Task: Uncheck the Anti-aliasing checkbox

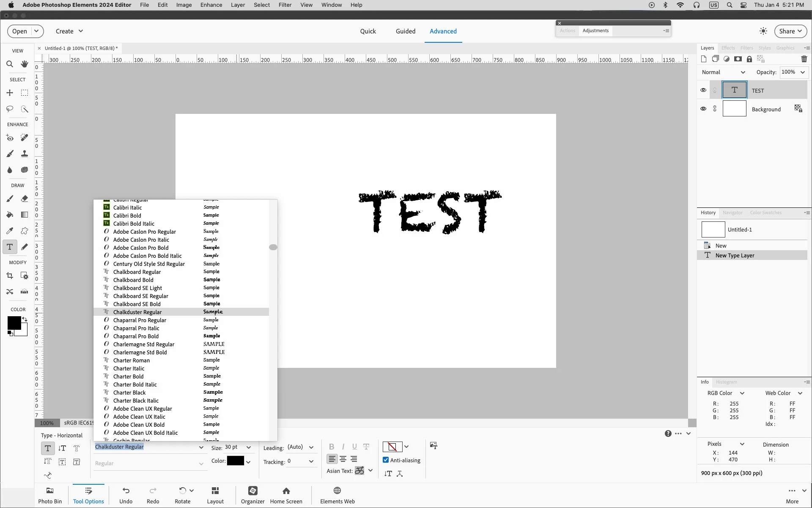Action: pyautogui.click(x=386, y=460)
